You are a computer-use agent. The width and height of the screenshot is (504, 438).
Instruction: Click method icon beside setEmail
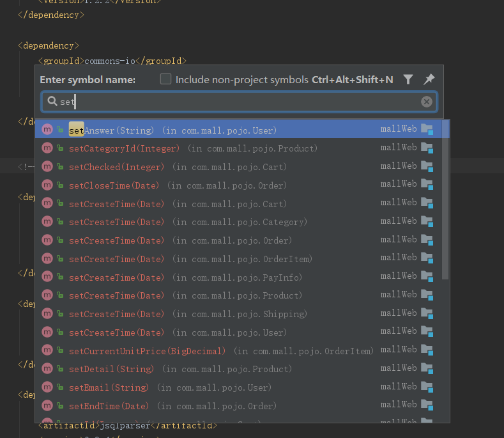tap(47, 387)
